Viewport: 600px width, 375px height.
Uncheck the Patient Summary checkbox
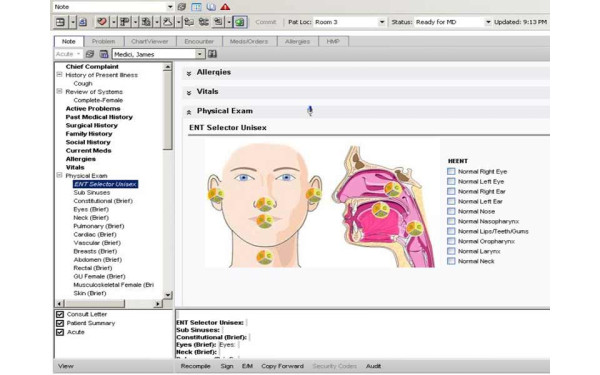(60, 323)
